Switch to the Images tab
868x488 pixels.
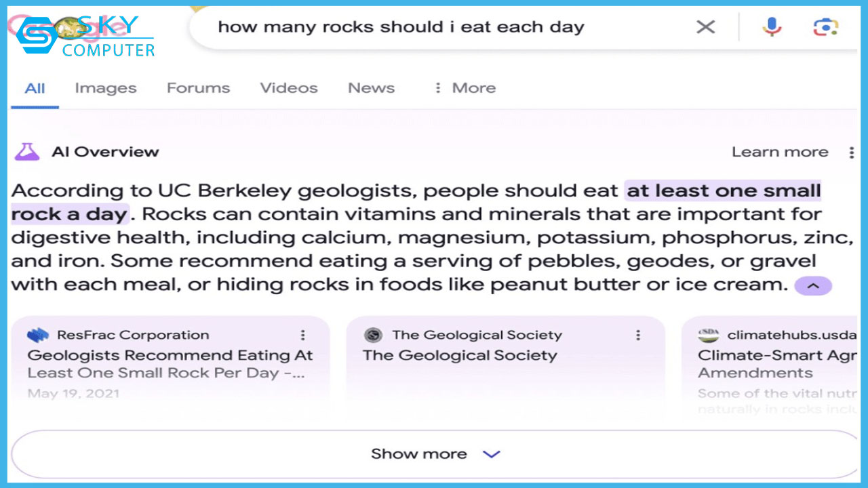click(x=105, y=88)
